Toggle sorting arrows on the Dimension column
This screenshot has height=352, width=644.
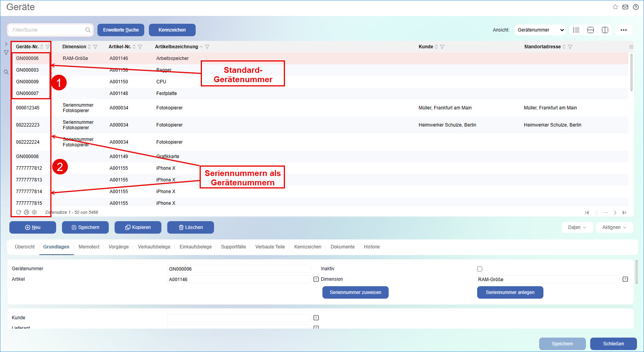coord(89,47)
